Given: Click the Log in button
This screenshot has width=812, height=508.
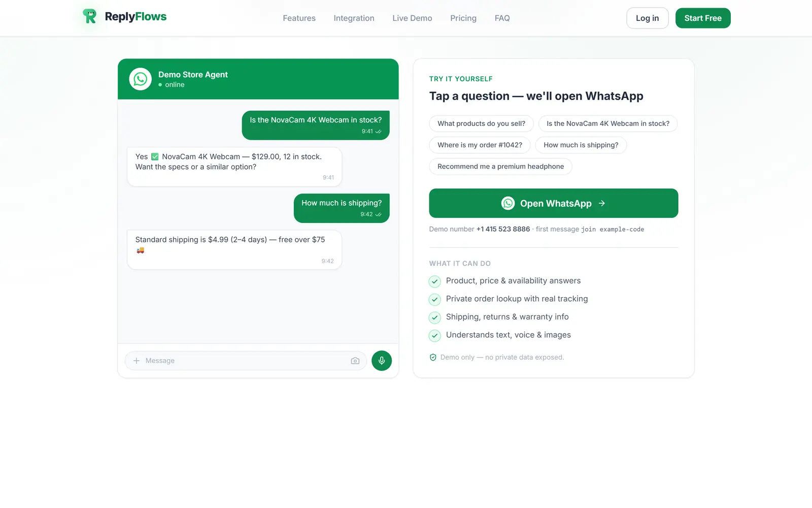Looking at the screenshot, I should (x=648, y=18).
